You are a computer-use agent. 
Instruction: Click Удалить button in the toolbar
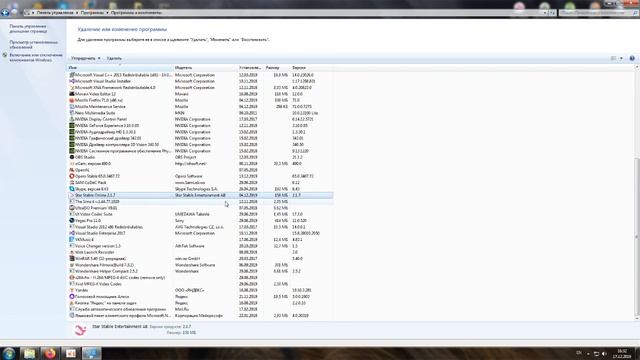click(x=114, y=58)
